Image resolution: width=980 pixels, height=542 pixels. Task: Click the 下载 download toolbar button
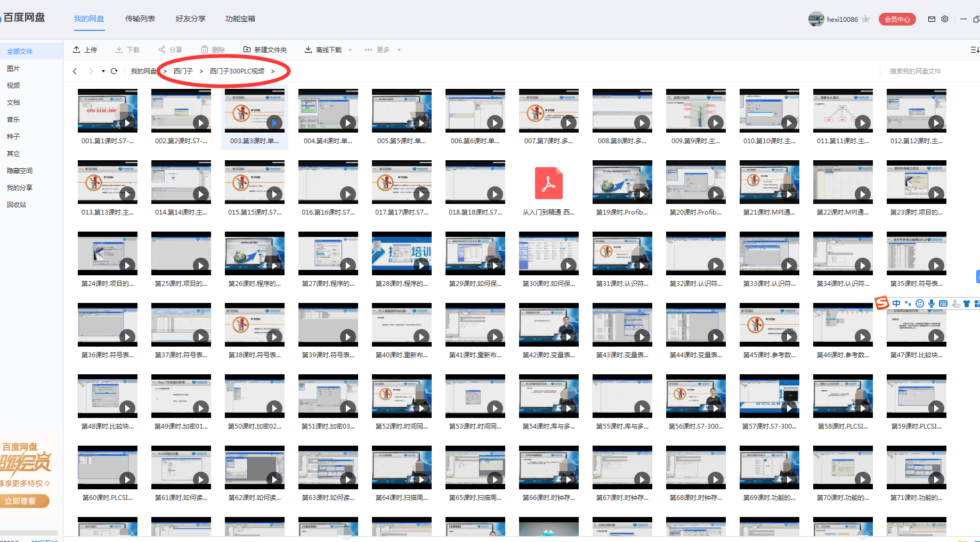127,50
